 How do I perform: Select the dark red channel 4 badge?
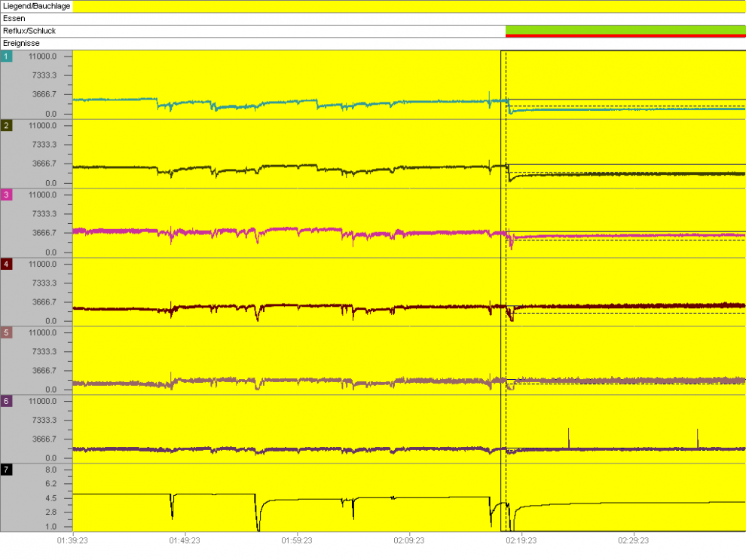point(7,264)
